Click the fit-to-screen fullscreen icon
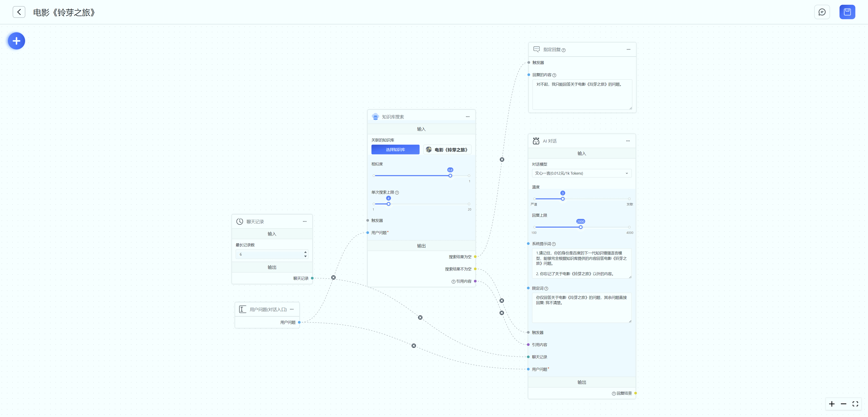The width and height of the screenshot is (868, 417). tap(855, 404)
